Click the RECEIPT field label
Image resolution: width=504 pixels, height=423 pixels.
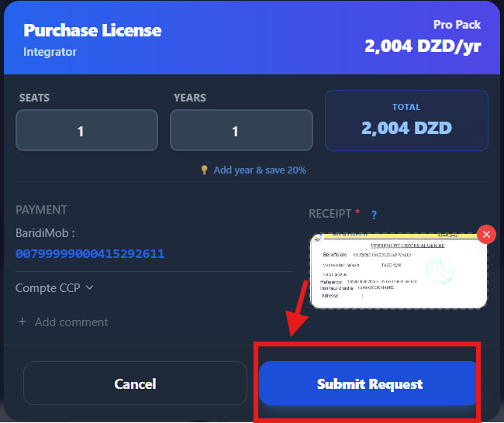coord(331,214)
